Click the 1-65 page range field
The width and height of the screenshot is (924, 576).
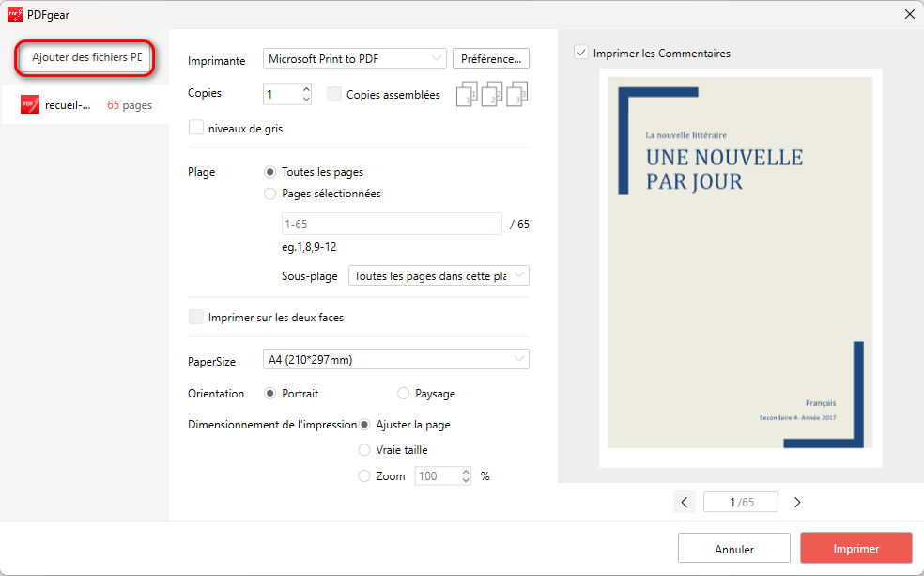[392, 223]
